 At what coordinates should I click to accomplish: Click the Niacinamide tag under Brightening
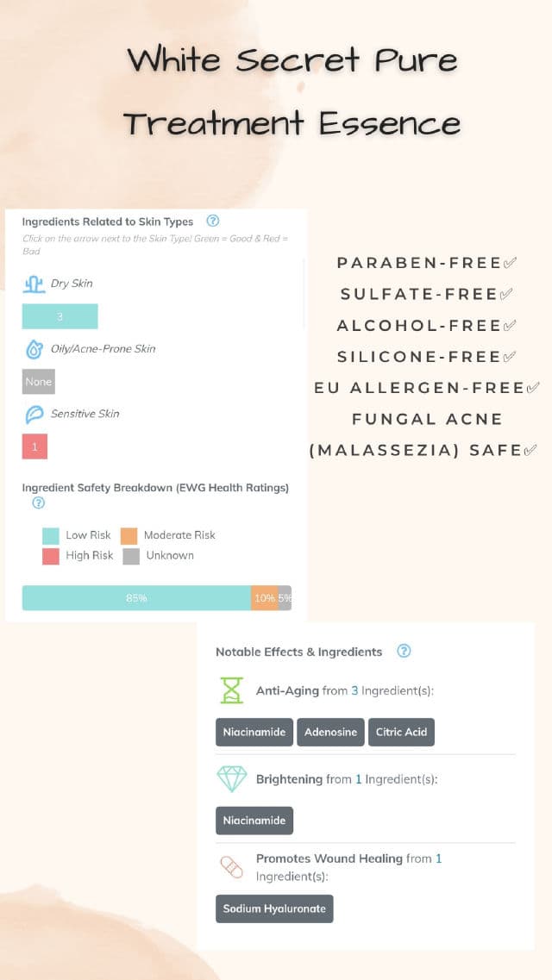click(254, 821)
